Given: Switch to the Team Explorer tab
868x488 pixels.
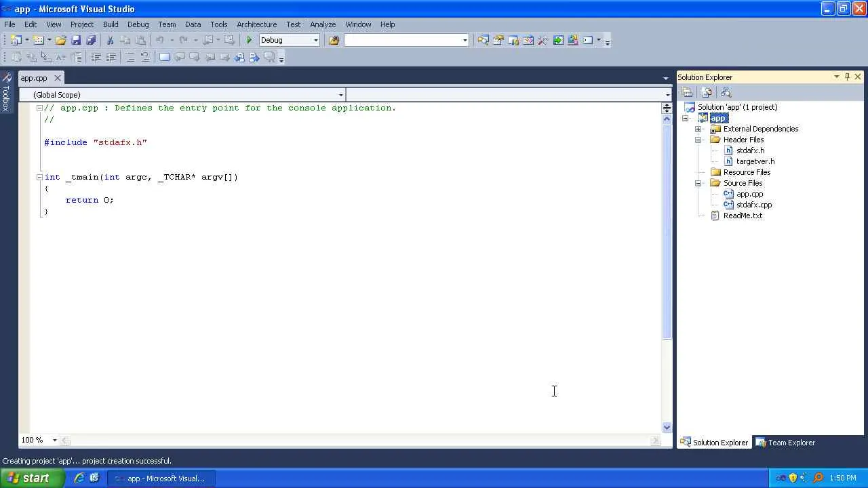Looking at the screenshot, I should [785, 443].
